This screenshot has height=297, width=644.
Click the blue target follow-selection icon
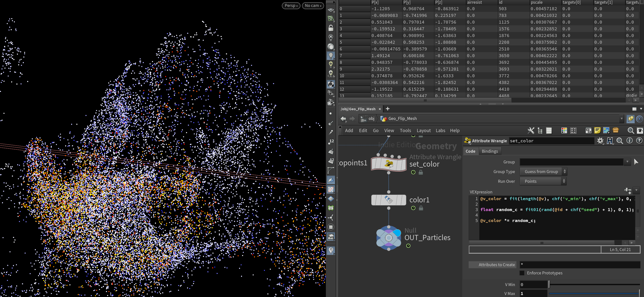(x=640, y=118)
